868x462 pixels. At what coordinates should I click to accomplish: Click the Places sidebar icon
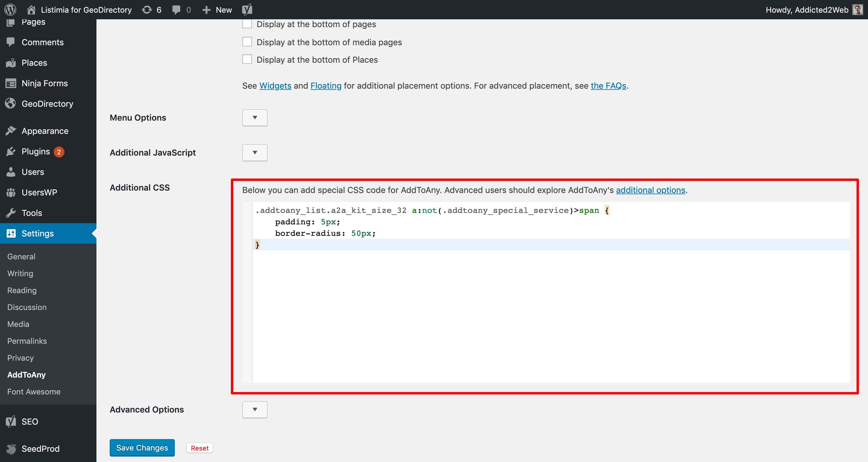pyautogui.click(x=11, y=63)
